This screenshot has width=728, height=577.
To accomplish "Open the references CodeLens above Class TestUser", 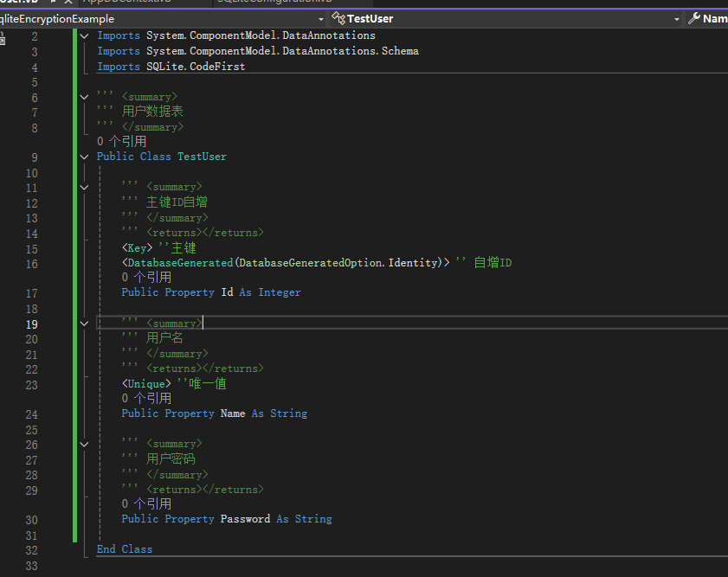I will pos(121,141).
